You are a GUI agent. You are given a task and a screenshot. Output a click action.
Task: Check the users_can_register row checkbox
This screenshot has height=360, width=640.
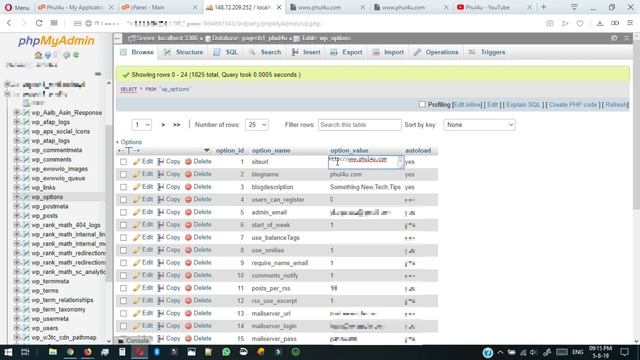click(x=123, y=200)
